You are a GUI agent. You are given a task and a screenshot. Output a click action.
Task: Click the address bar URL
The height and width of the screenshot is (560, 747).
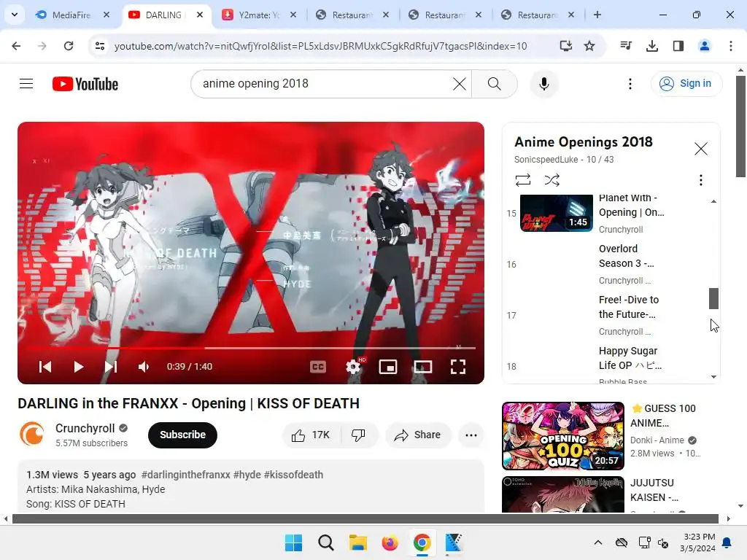tap(321, 46)
